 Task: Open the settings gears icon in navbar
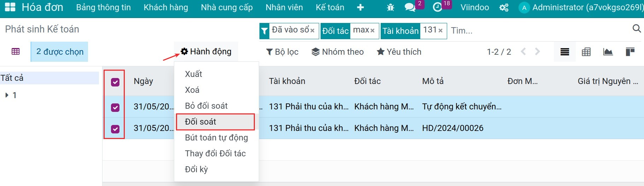(x=504, y=7)
